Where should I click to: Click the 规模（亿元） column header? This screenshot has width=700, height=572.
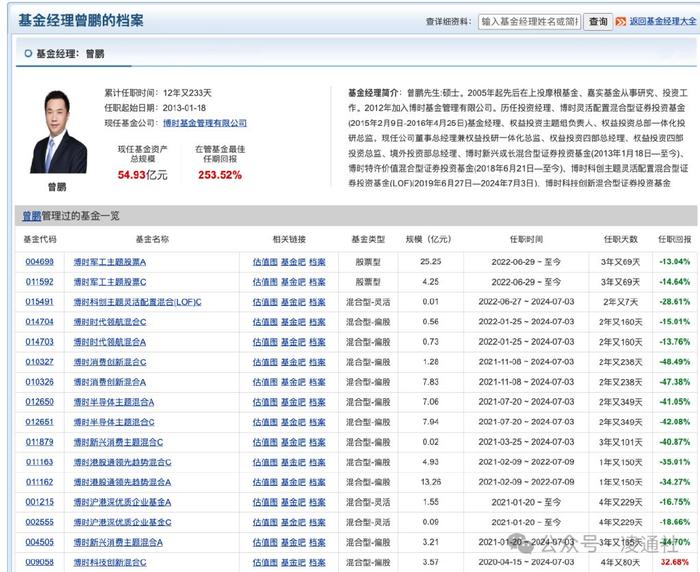428,239
